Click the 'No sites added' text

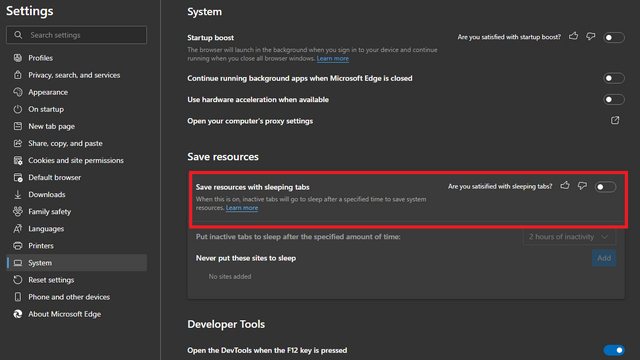point(230,276)
